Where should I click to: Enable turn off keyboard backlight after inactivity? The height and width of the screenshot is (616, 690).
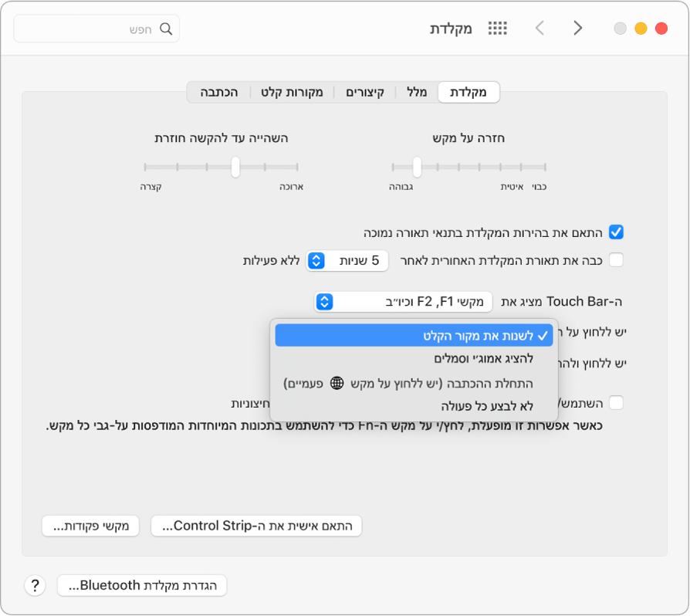click(x=617, y=261)
